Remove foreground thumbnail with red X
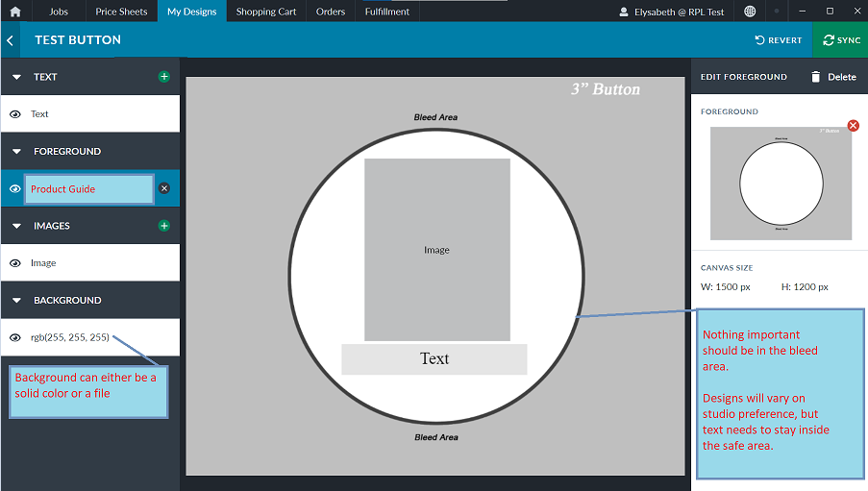 853,126
